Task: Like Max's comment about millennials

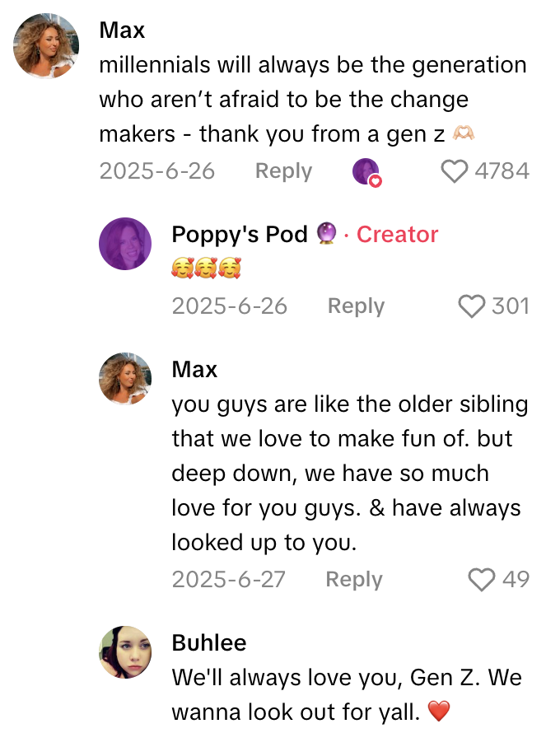Action: pos(455,171)
